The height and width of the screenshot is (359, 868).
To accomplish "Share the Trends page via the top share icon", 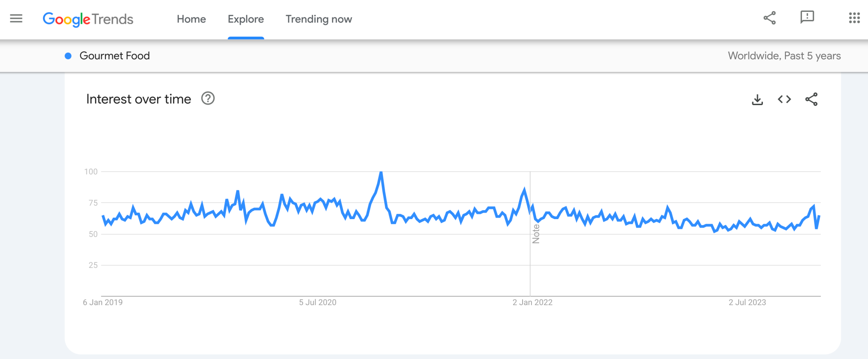I will point(769,18).
